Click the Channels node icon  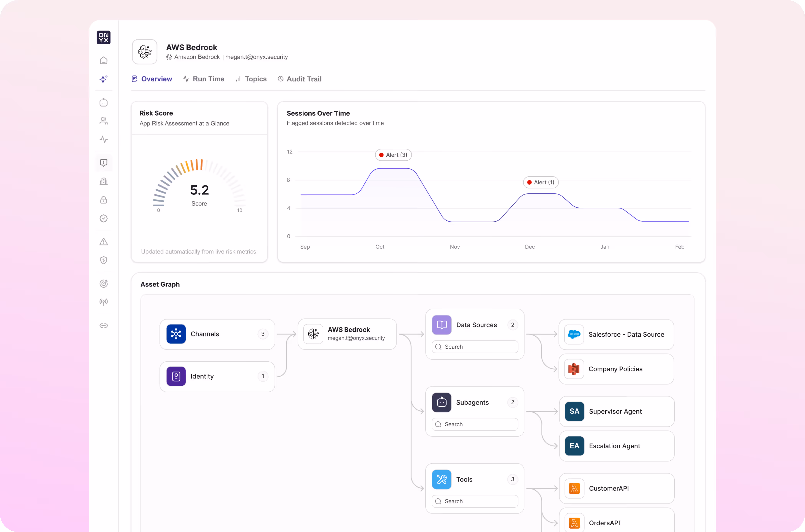click(176, 334)
